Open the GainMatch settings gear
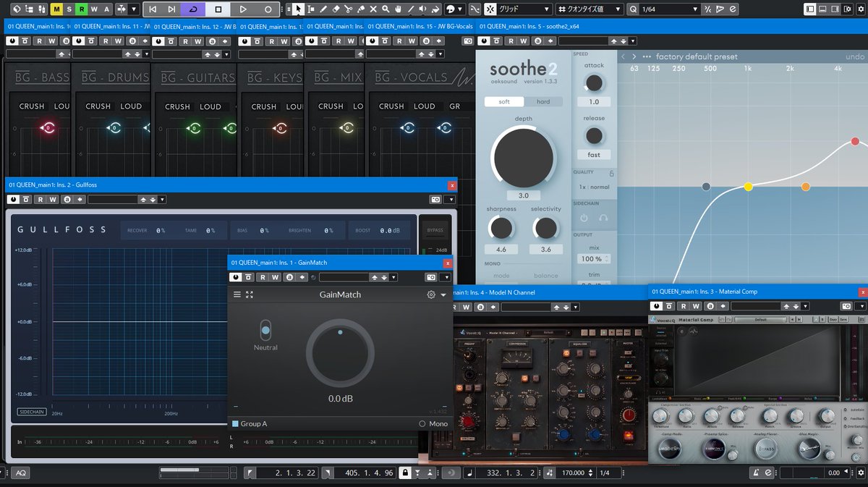This screenshot has height=487, width=868. pyautogui.click(x=431, y=295)
